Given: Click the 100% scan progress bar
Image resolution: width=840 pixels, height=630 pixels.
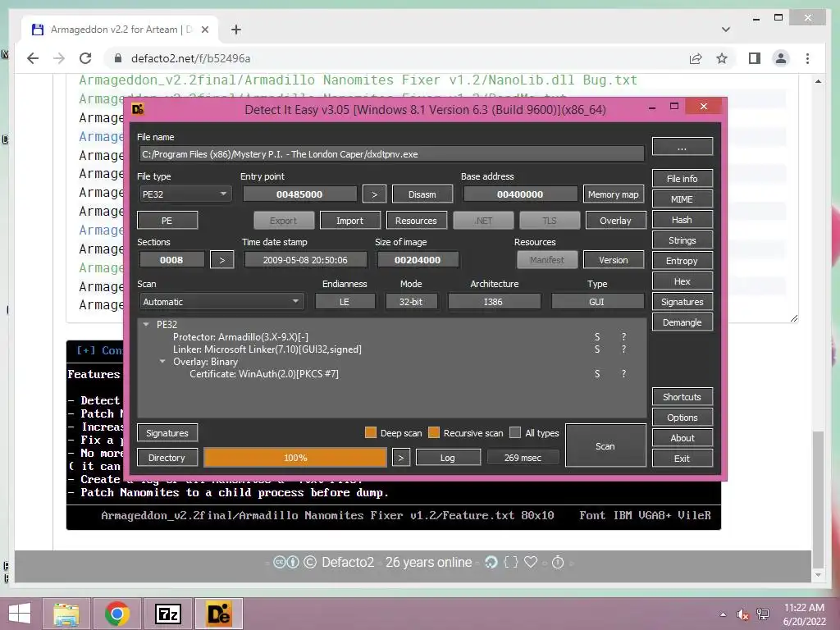Looking at the screenshot, I should 295,458.
